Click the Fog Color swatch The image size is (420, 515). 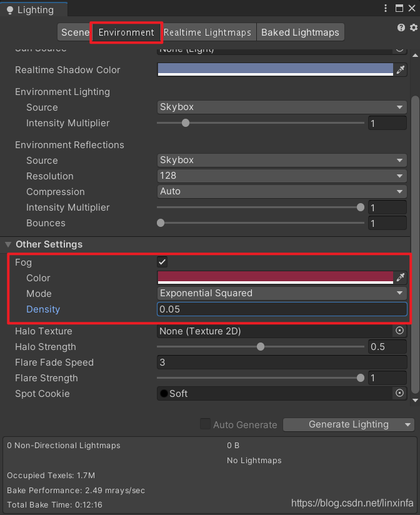(x=275, y=277)
